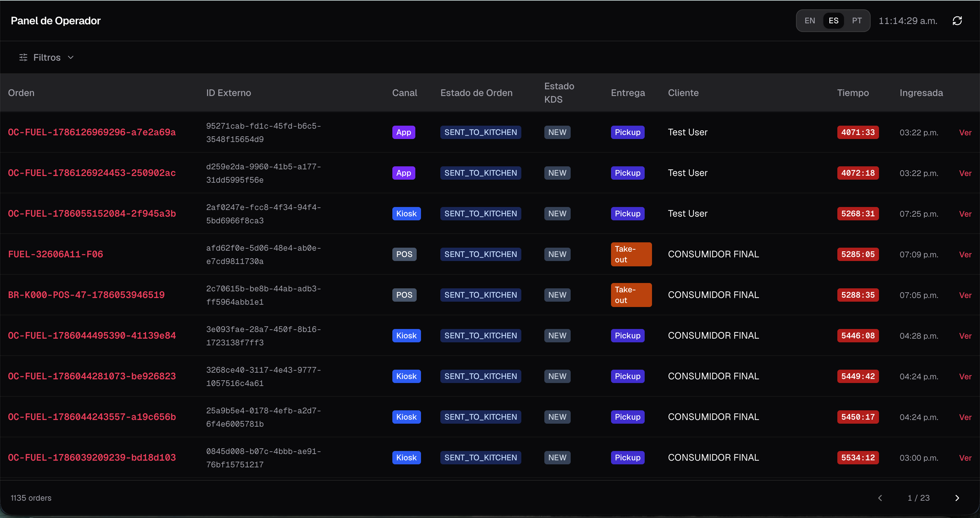980x518 pixels.
Task: Open order OC-FUEL-1786126924453-250902ac
Action: click(92, 173)
